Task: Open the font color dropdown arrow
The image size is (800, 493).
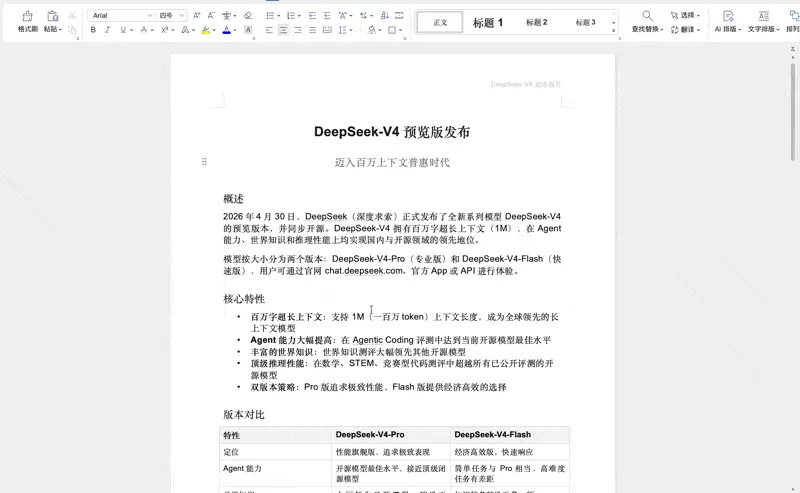Action: point(234,30)
